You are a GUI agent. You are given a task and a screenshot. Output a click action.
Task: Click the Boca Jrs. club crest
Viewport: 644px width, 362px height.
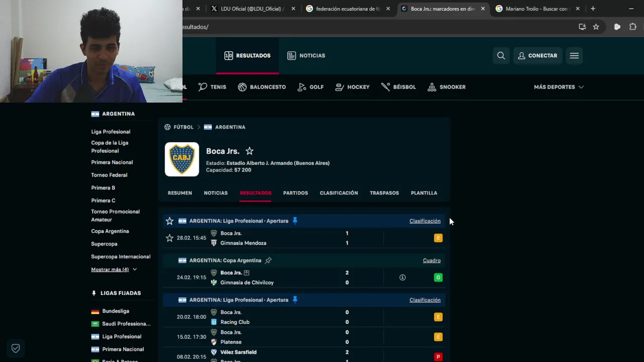[x=182, y=159]
